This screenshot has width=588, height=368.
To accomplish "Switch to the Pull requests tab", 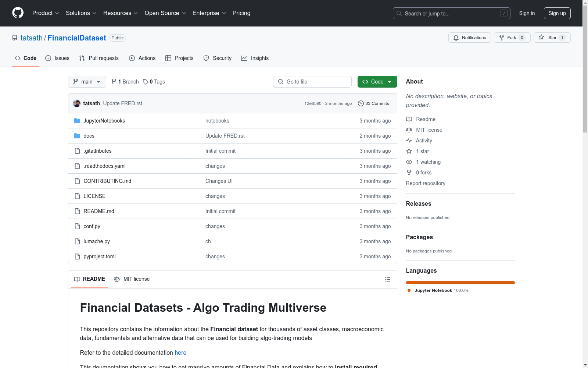I will tap(99, 58).
